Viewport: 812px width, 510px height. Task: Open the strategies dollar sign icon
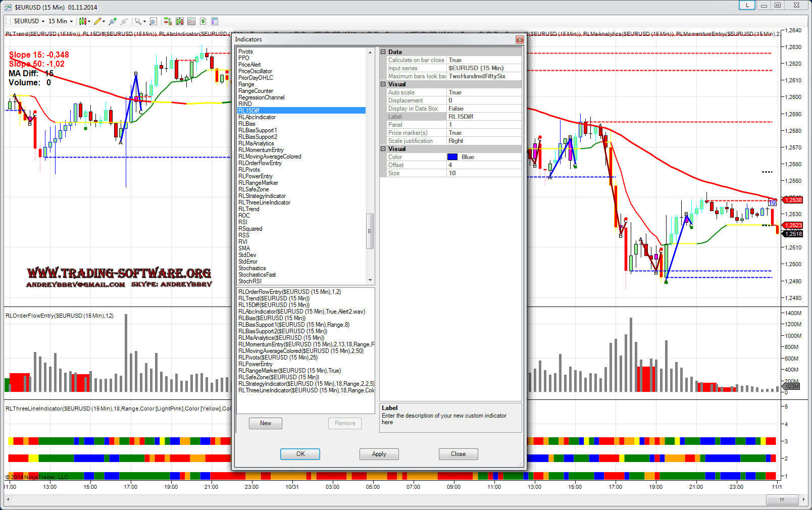pos(203,21)
